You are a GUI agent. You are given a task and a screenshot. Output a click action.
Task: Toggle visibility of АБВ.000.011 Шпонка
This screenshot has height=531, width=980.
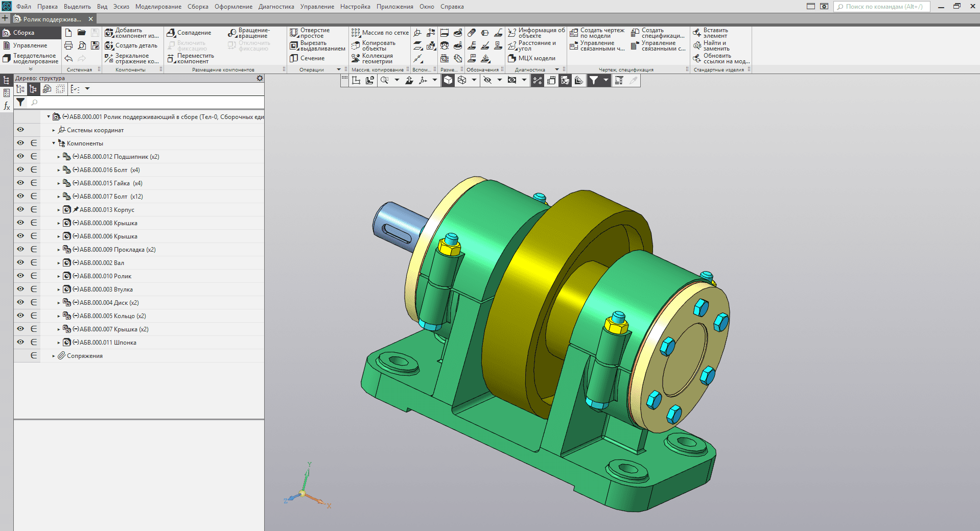tap(20, 342)
